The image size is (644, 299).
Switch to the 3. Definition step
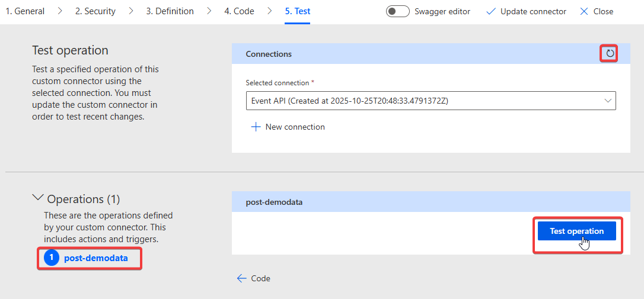tap(170, 11)
